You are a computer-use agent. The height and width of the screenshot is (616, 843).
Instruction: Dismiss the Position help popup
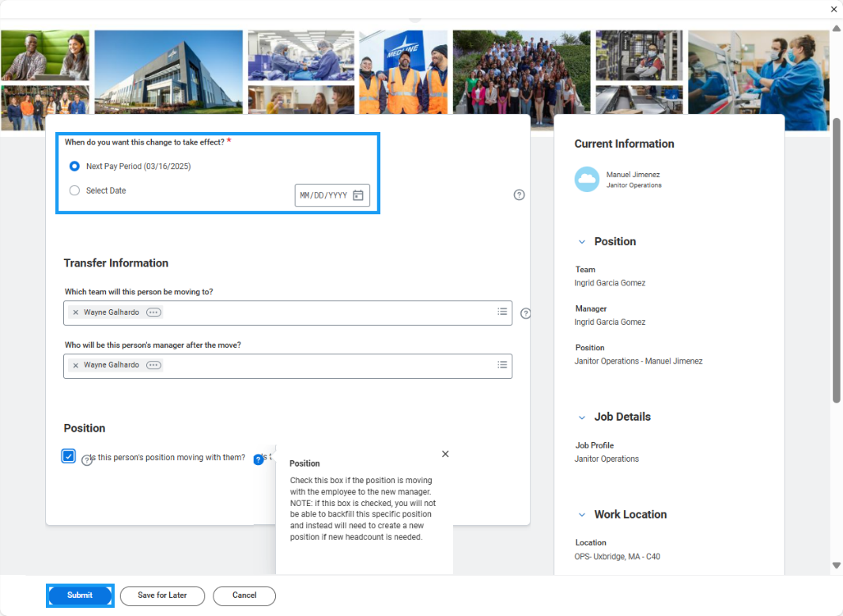tap(445, 454)
